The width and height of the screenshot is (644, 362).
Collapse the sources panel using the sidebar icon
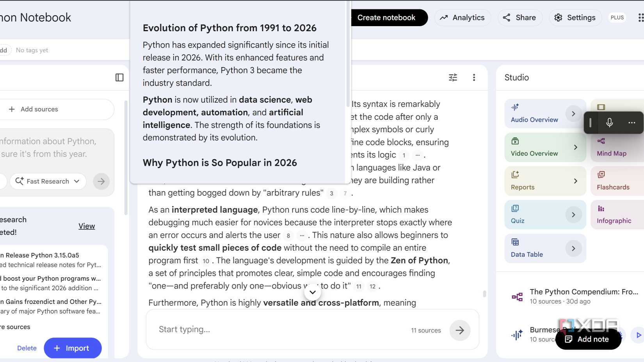click(x=119, y=78)
